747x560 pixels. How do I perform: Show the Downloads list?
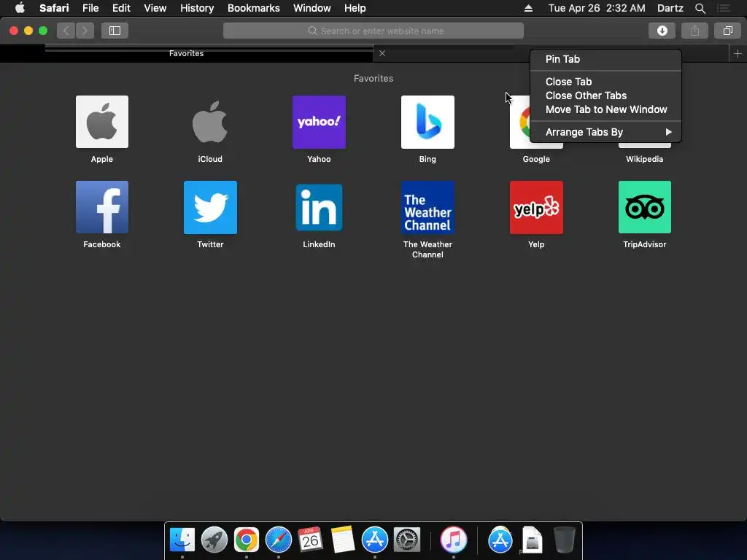662,31
